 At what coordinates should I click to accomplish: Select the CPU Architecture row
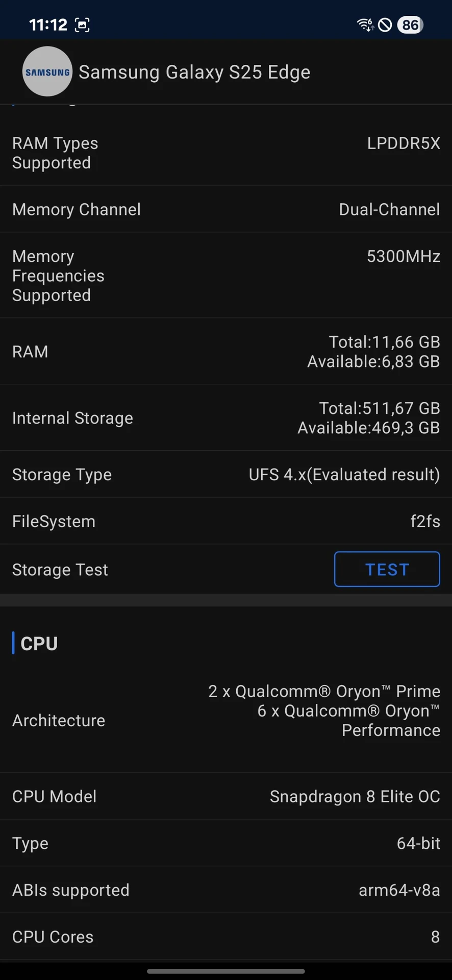click(226, 720)
